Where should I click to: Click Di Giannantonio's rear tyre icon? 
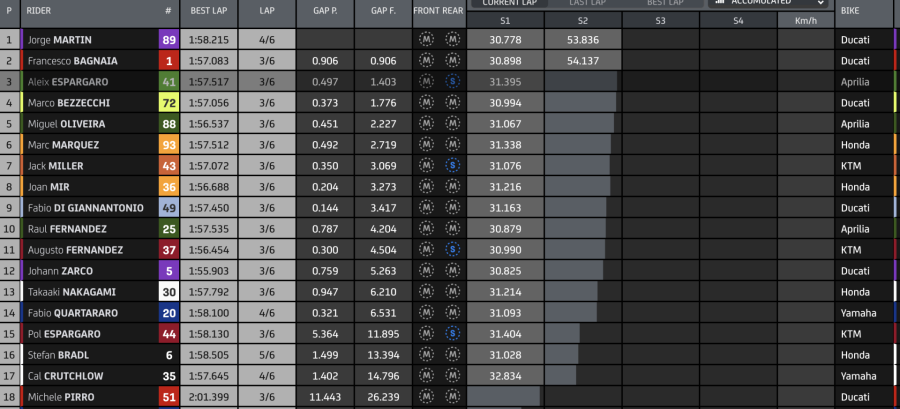coord(452,208)
